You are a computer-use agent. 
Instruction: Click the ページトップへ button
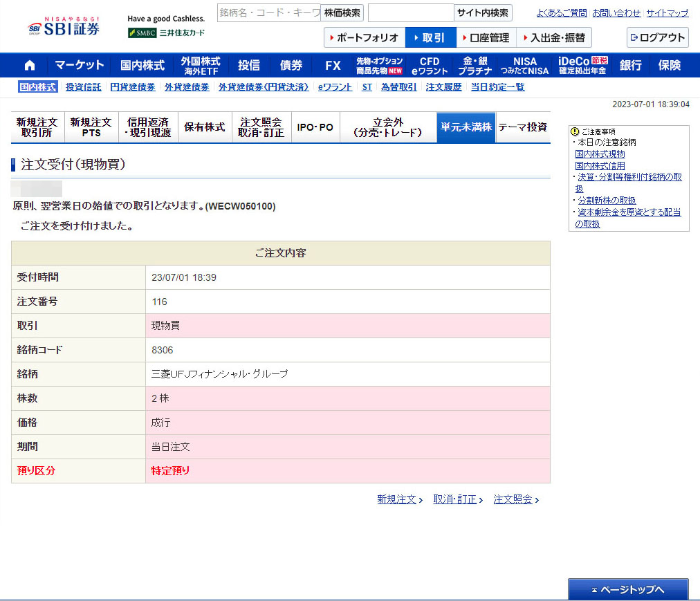click(x=628, y=589)
